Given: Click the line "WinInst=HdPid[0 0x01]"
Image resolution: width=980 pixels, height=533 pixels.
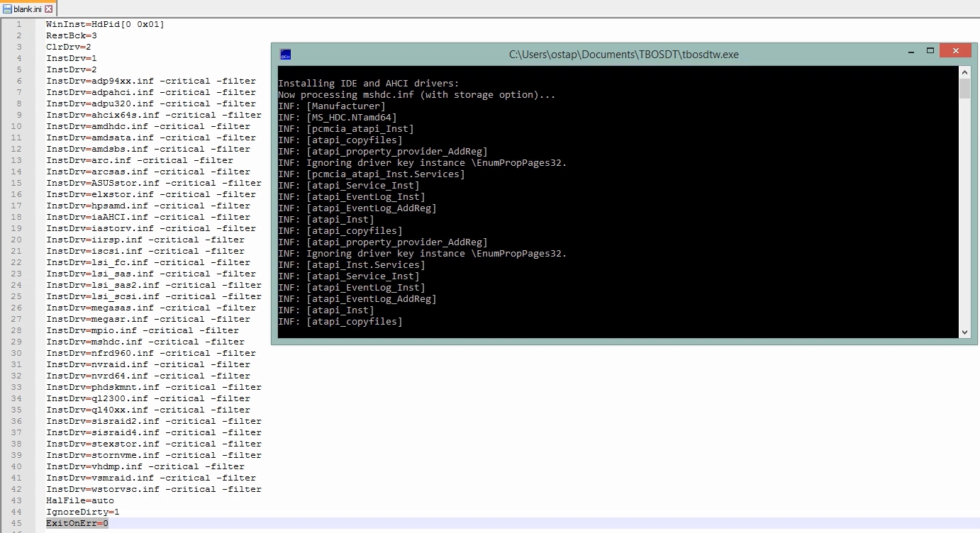Looking at the screenshot, I should 105,24.
